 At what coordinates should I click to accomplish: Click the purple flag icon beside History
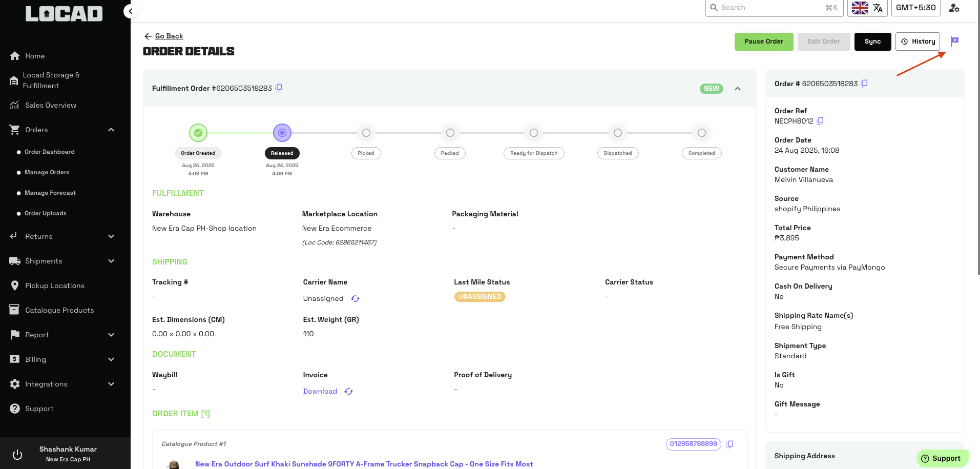[954, 41]
